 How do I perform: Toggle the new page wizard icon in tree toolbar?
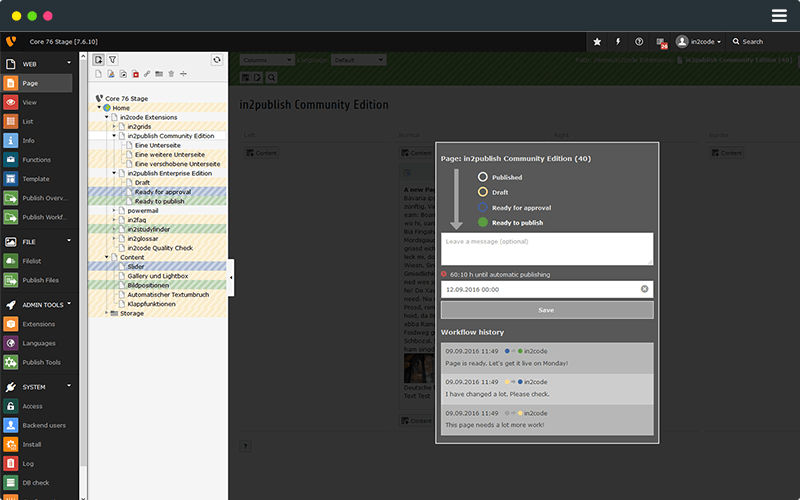98,60
